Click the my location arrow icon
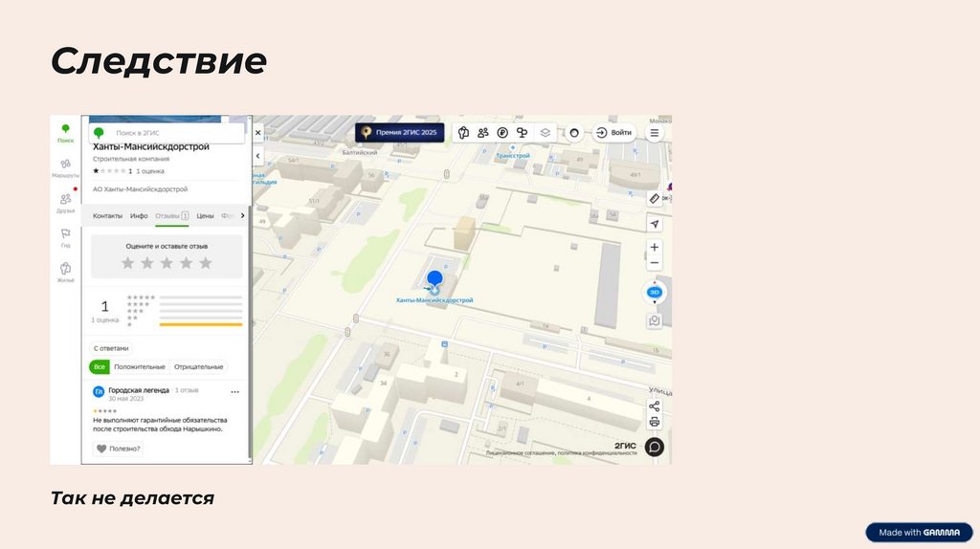This screenshot has height=549, width=980. coord(655,224)
